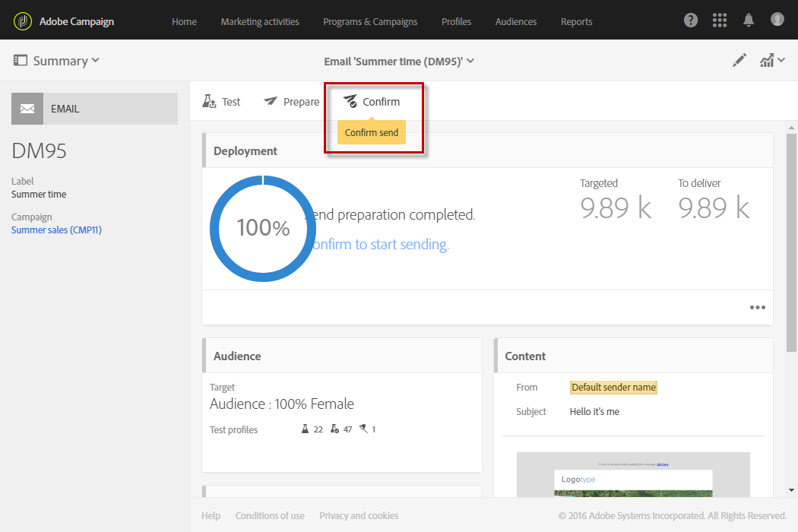Click the Deployment block header
The image size is (798, 532).
click(x=488, y=150)
